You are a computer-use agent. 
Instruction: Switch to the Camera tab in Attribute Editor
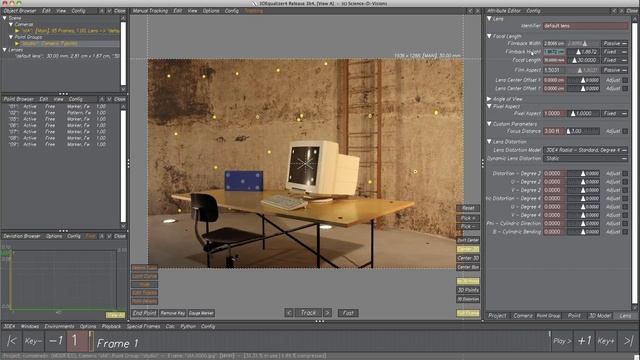click(523, 316)
